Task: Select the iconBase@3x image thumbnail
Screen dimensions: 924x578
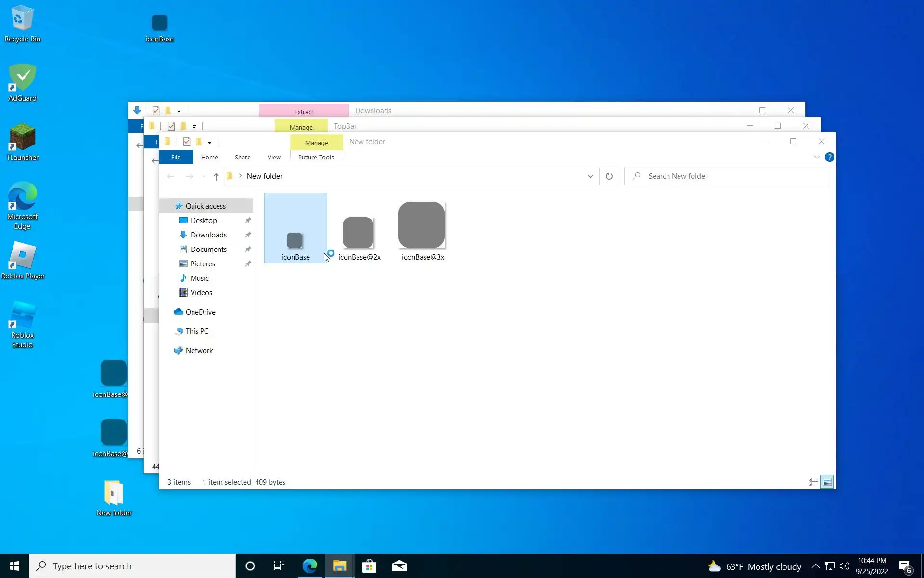Action: click(x=422, y=225)
